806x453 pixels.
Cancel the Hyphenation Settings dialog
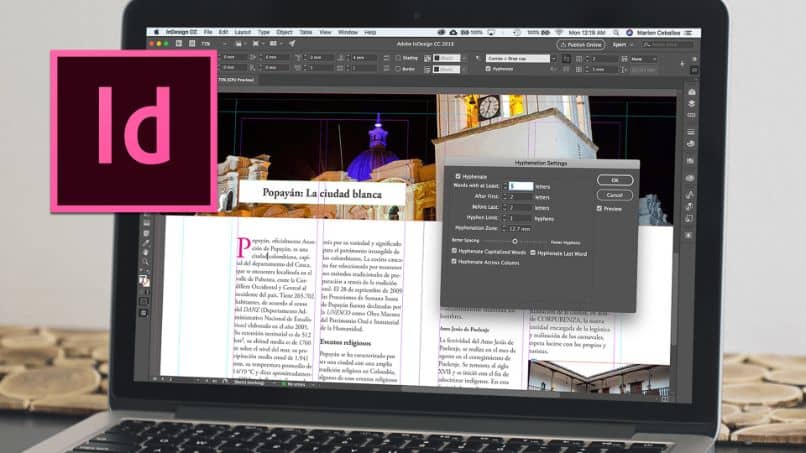pos(615,194)
